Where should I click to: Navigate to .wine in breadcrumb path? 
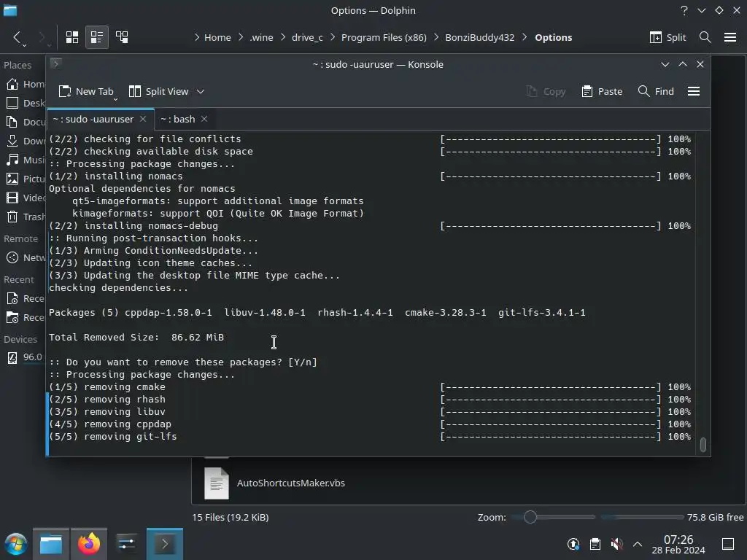point(261,37)
